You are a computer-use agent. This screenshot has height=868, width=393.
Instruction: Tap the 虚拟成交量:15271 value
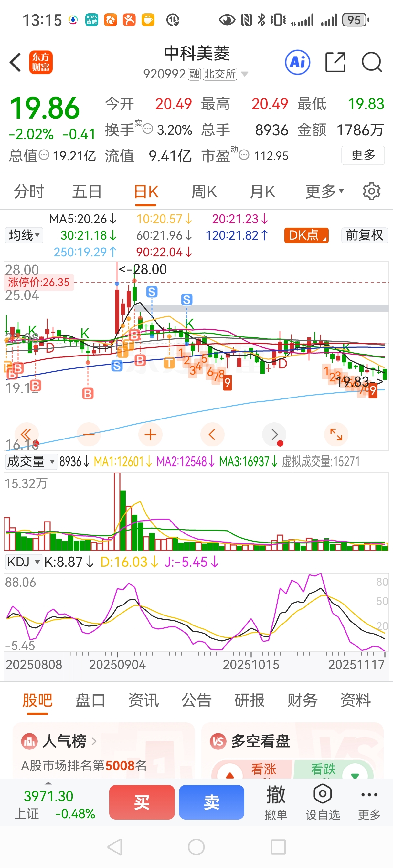point(321,462)
